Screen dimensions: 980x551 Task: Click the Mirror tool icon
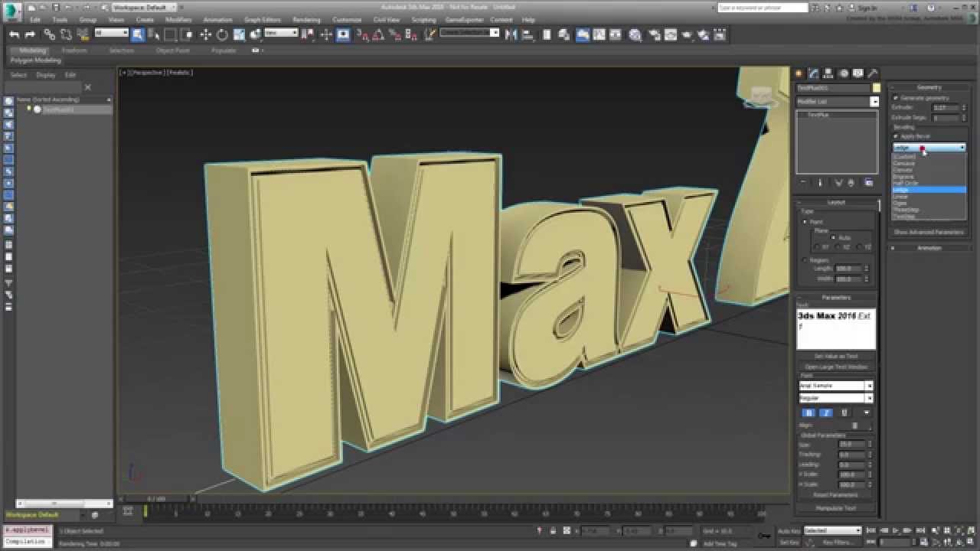pos(511,34)
